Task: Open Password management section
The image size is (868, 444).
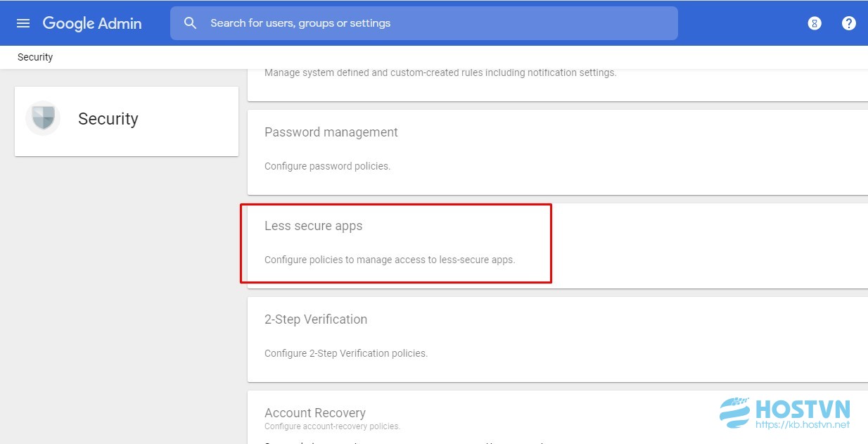Action: [558, 152]
